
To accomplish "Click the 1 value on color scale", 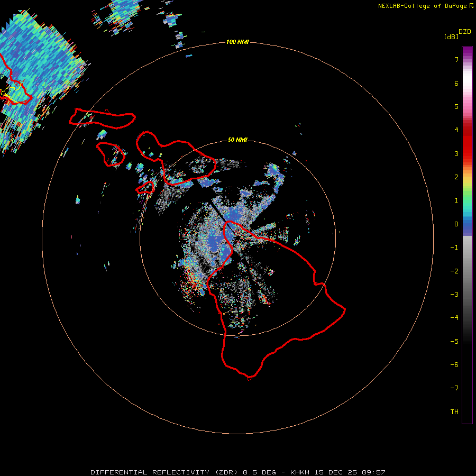I will 456,200.
